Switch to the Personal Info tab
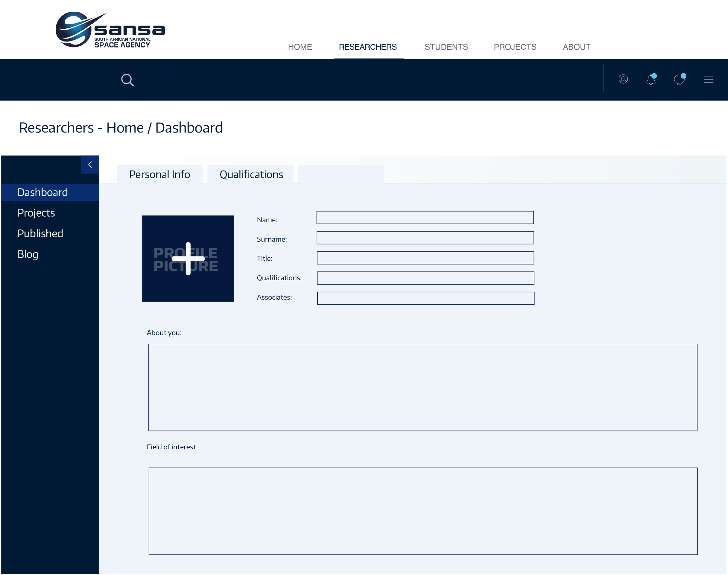728x575 pixels. 160,175
